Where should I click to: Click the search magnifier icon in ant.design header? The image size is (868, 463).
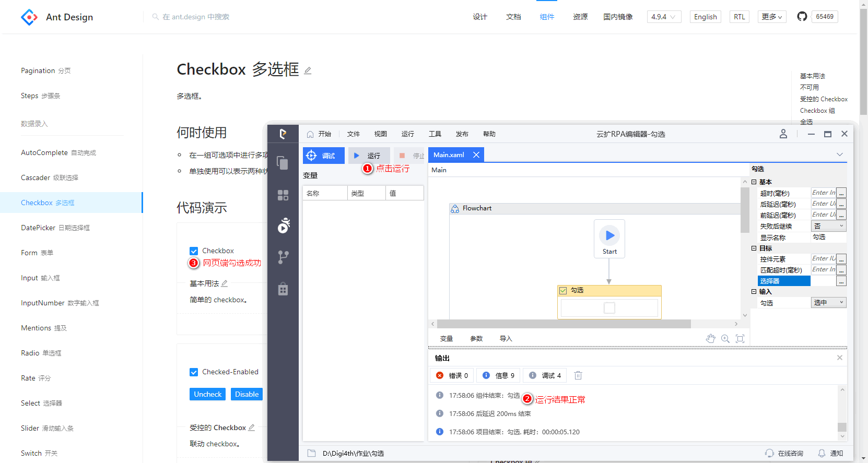tap(156, 17)
